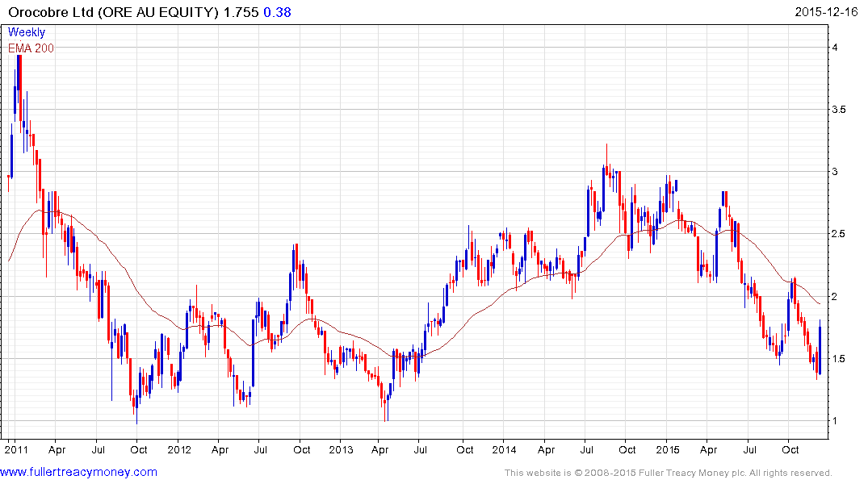
Task: Click the y-axis label 2
Action: tap(835, 297)
